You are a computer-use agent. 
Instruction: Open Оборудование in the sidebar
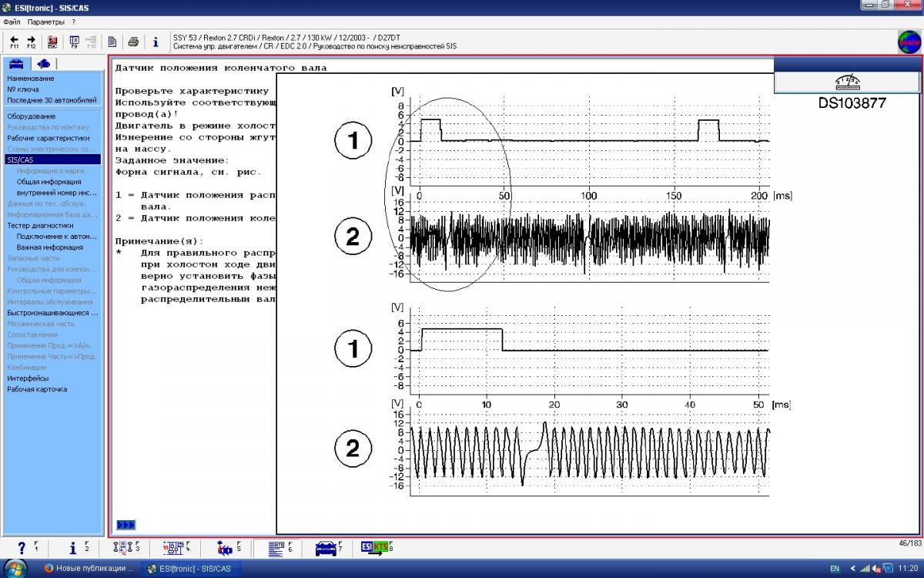pos(32,116)
